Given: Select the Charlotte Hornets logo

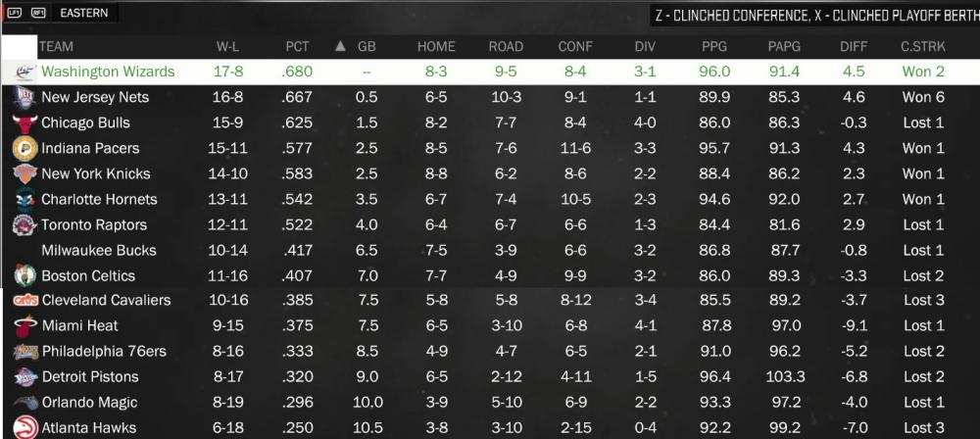Looking at the screenshot, I should point(25,199).
